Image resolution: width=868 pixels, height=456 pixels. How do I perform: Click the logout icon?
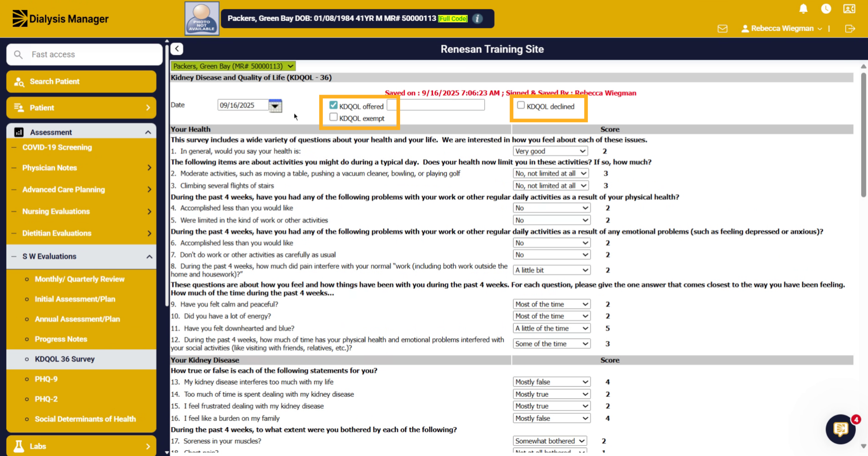[850, 29]
